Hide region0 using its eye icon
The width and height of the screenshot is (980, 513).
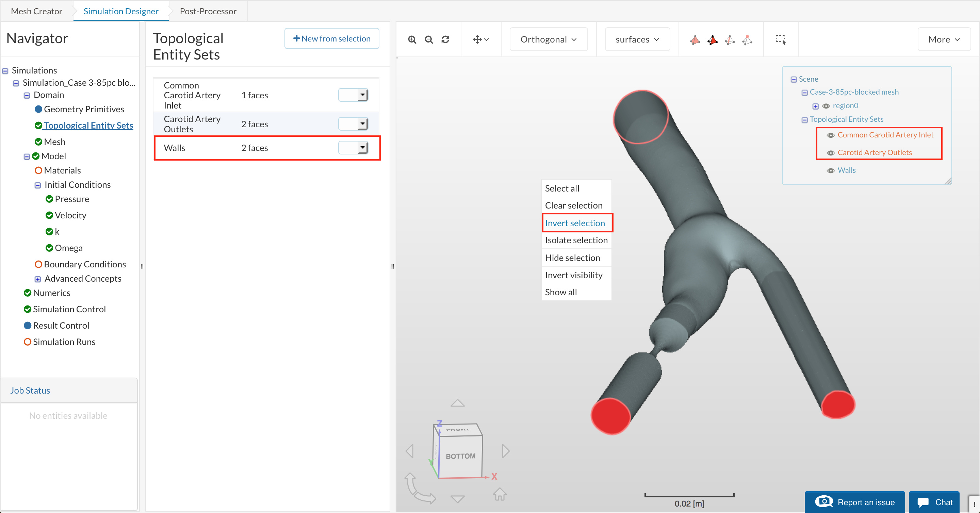tap(826, 106)
